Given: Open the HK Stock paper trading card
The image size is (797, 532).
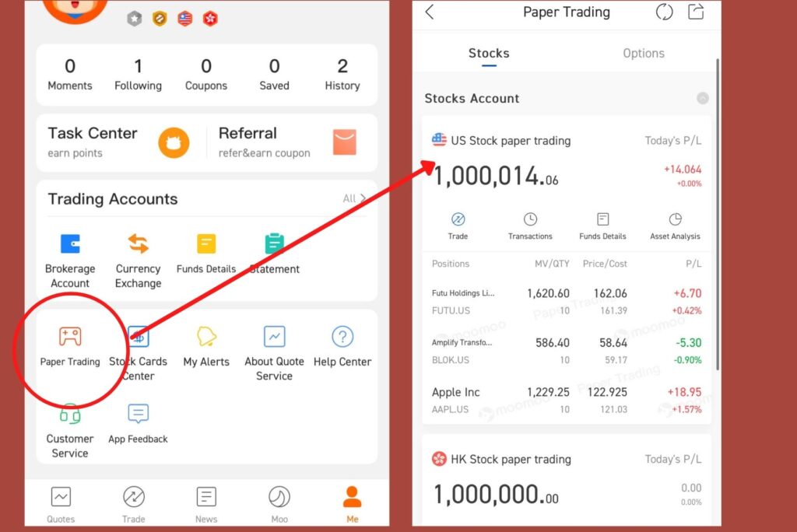Looking at the screenshot, I should (x=567, y=480).
